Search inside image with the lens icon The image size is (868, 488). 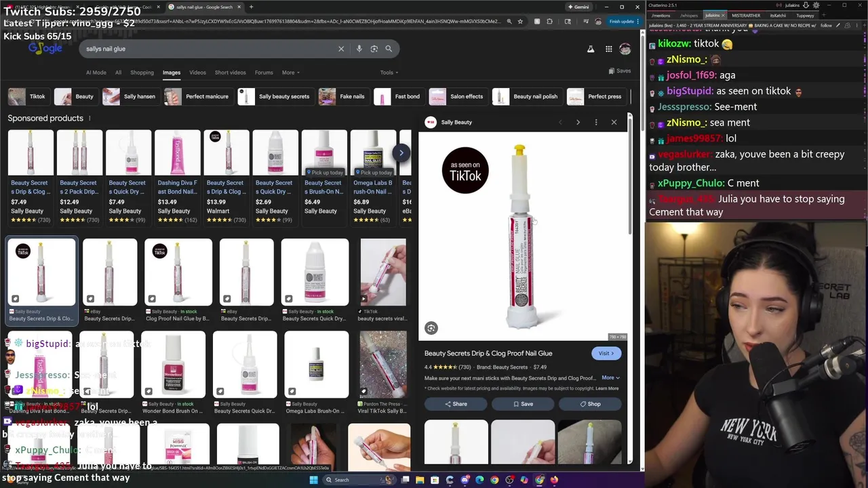[x=431, y=328]
